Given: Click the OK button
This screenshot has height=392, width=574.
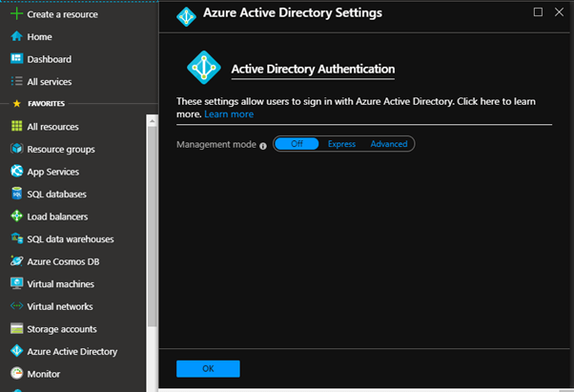Looking at the screenshot, I should coord(208,368).
